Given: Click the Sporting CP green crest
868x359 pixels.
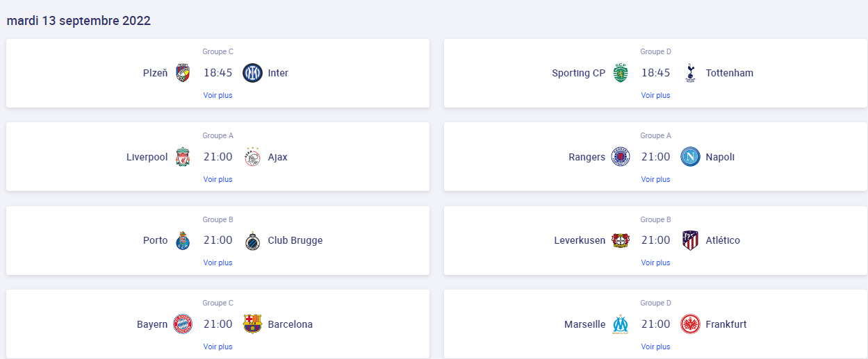Looking at the screenshot, I should (x=621, y=73).
